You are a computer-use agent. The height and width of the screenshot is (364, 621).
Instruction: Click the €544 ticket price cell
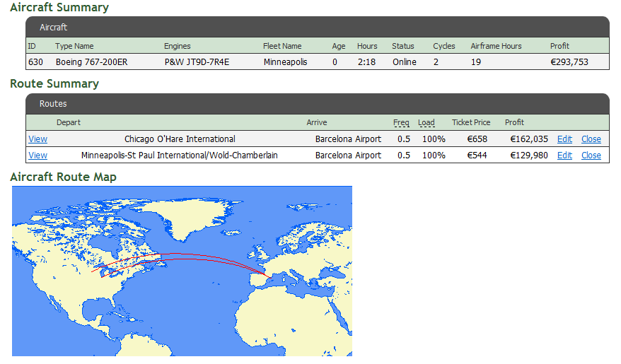pyautogui.click(x=477, y=155)
